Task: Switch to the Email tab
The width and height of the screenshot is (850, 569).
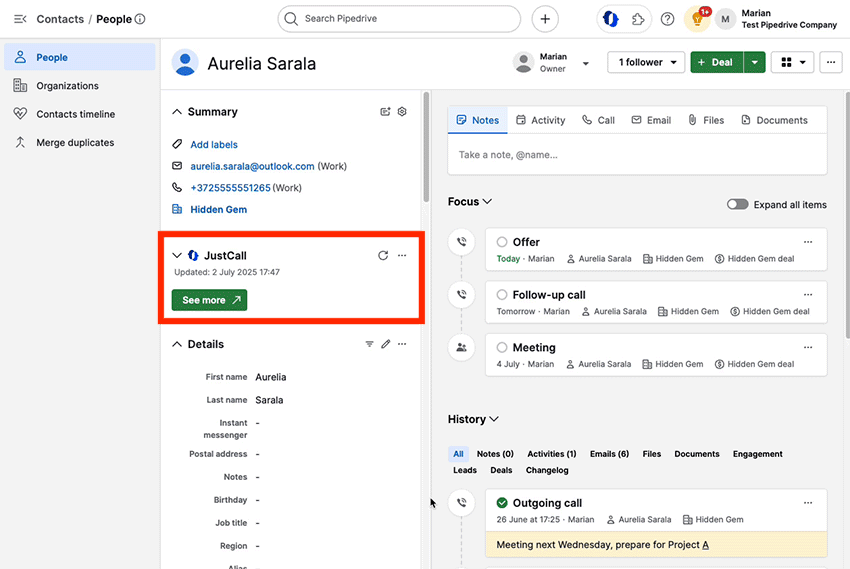Action: (x=651, y=120)
